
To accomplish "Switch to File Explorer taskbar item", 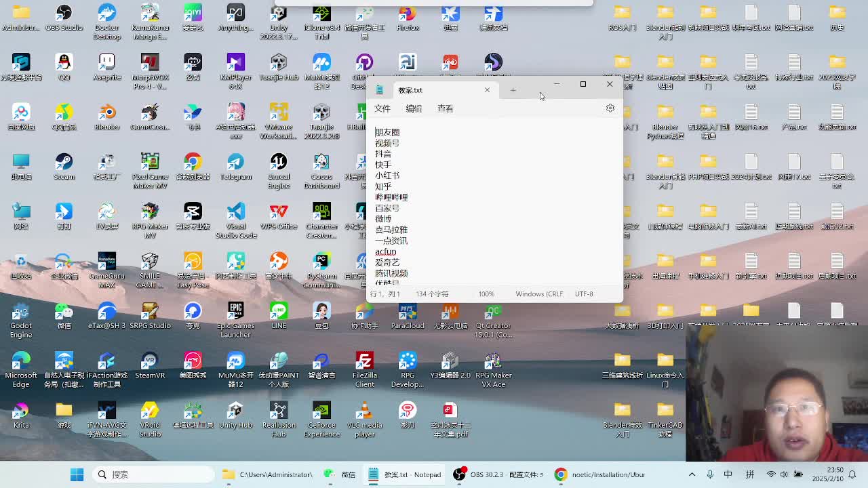I will pyautogui.click(x=269, y=474).
